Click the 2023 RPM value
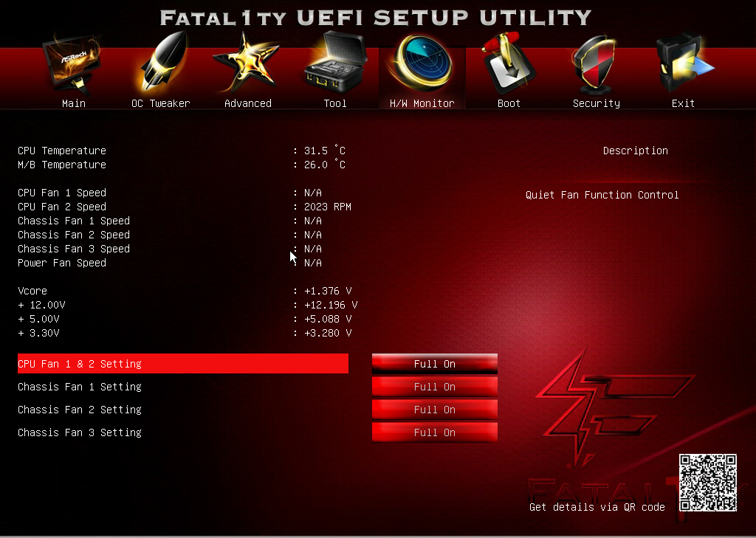The width and height of the screenshot is (756, 538). (327, 207)
